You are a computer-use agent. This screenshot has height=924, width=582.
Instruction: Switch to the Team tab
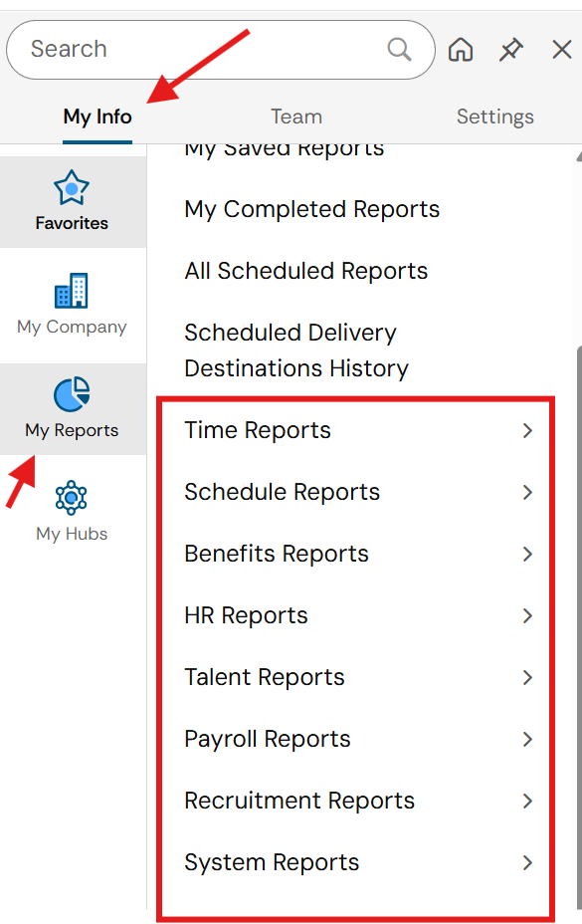tap(295, 116)
